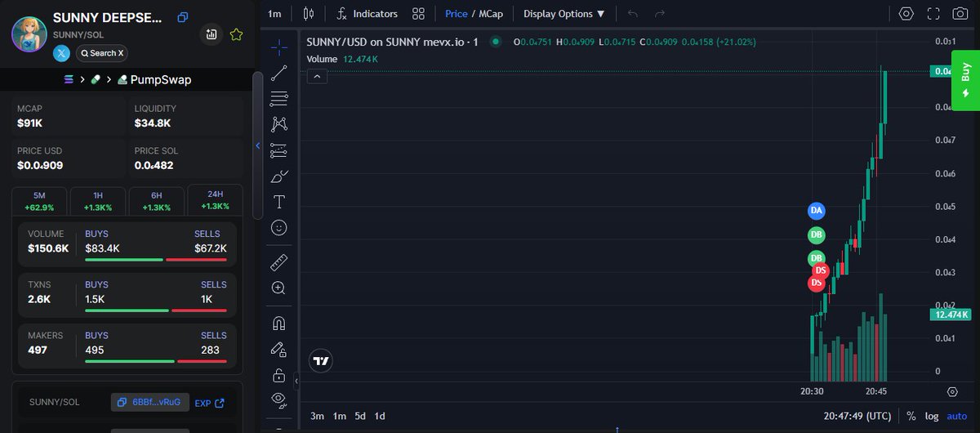The width and height of the screenshot is (980, 433).
Task: Redo the last chart action
Action: [x=660, y=14]
